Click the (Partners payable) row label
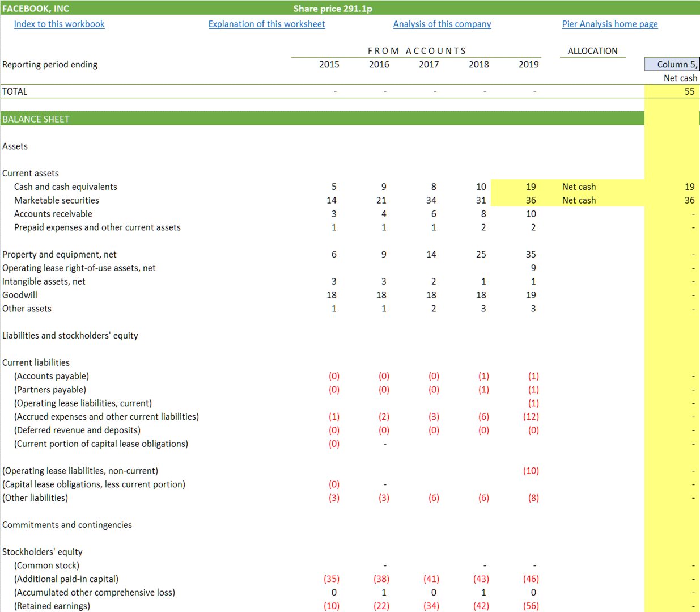 [x=50, y=390]
